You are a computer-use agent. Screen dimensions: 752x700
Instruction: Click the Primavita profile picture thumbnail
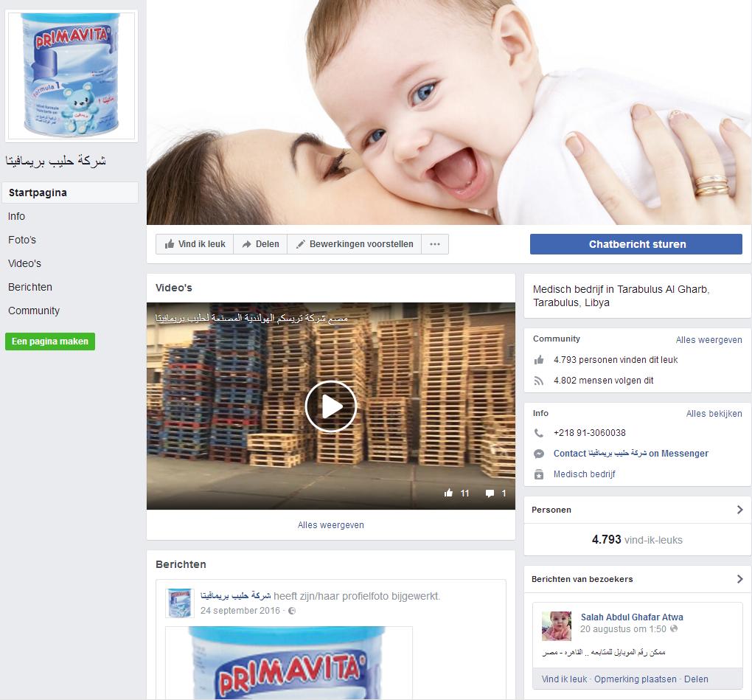click(72, 75)
